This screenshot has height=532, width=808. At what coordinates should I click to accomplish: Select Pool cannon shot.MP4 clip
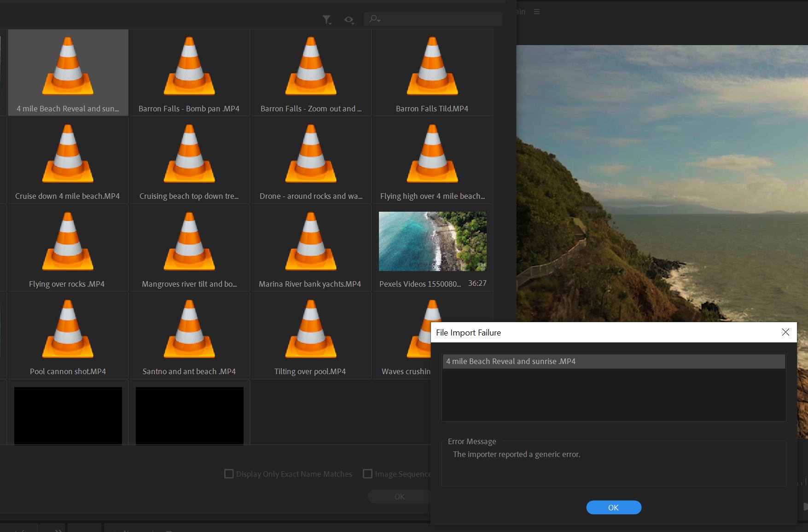(68, 335)
